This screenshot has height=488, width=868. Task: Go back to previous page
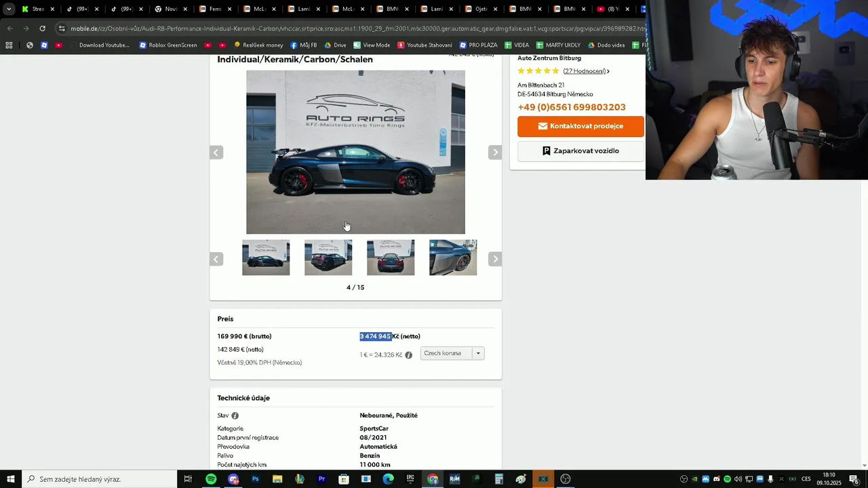9,28
